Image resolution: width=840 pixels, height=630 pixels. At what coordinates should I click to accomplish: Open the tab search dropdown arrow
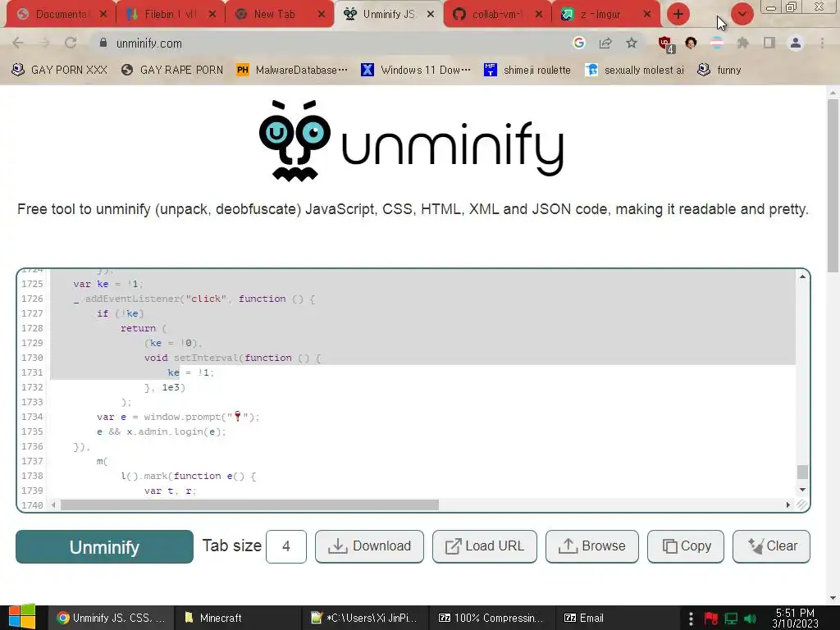click(742, 14)
